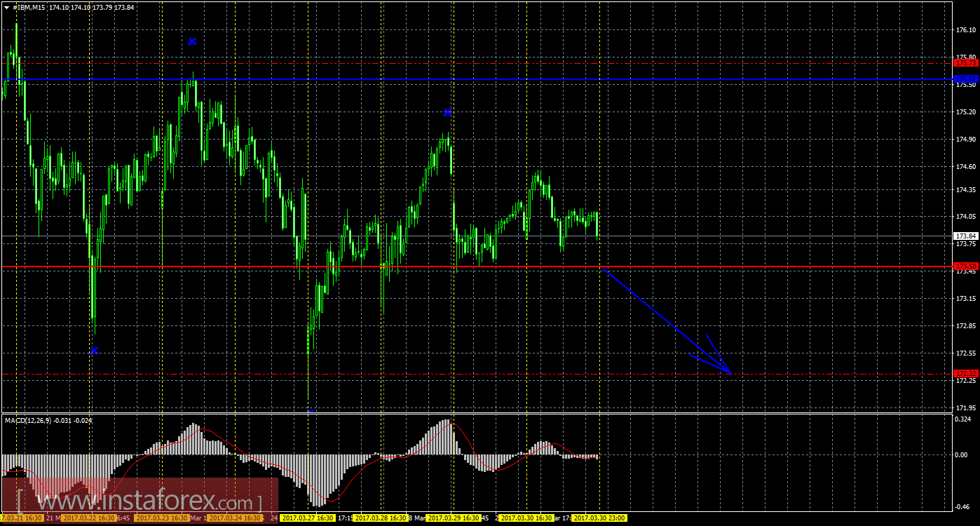The image size is (980, 526).
Task: Click the red 175.73 price tag
Action: [x=966, y=63]
